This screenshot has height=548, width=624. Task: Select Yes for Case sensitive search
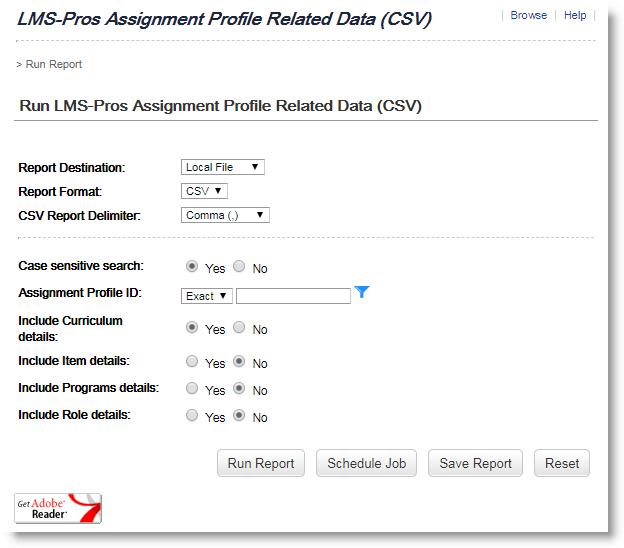(192, 267)
